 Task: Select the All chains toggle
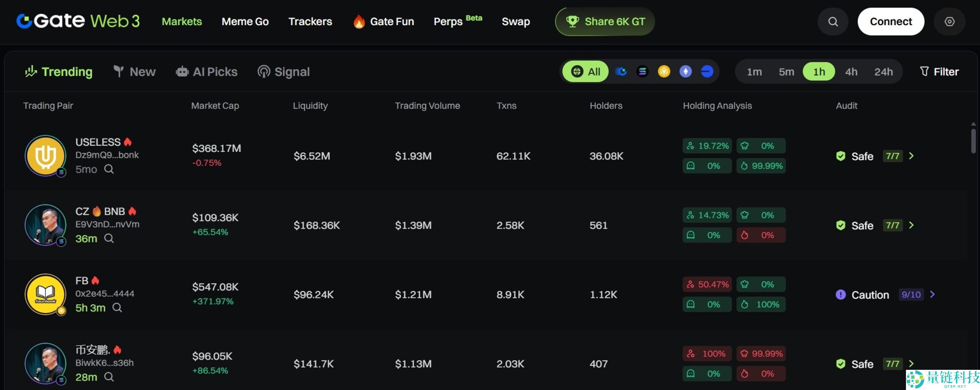(x=586, y=72)
